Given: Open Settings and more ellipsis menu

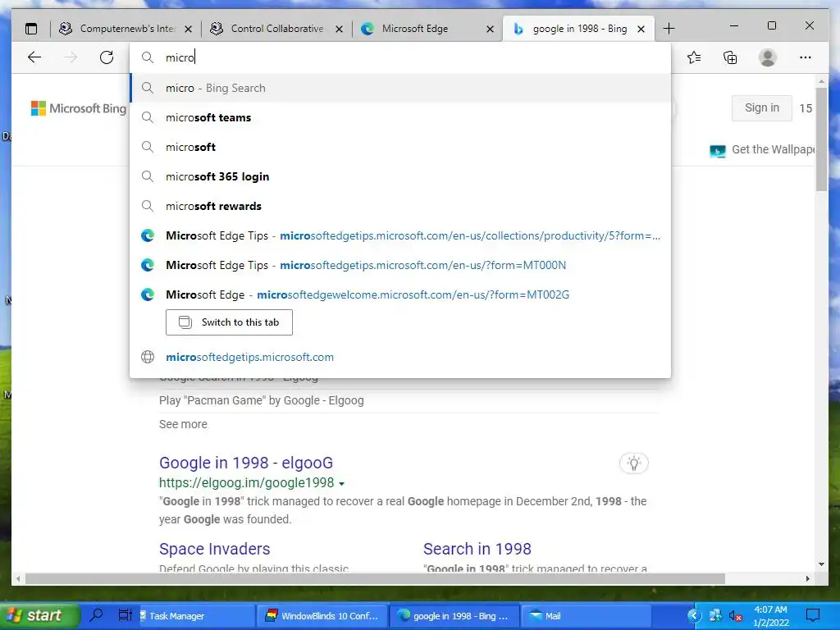Looking at the screenshot, I should [806, 57].
